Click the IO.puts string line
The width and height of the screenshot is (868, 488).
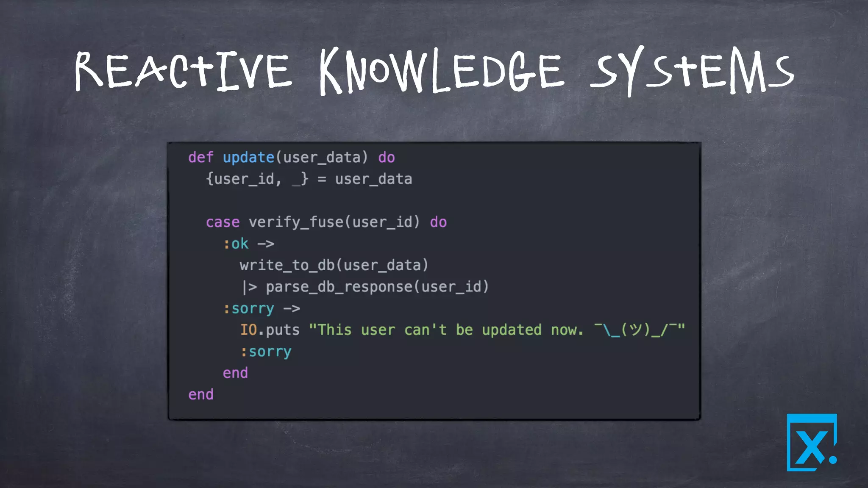(462, 330)
